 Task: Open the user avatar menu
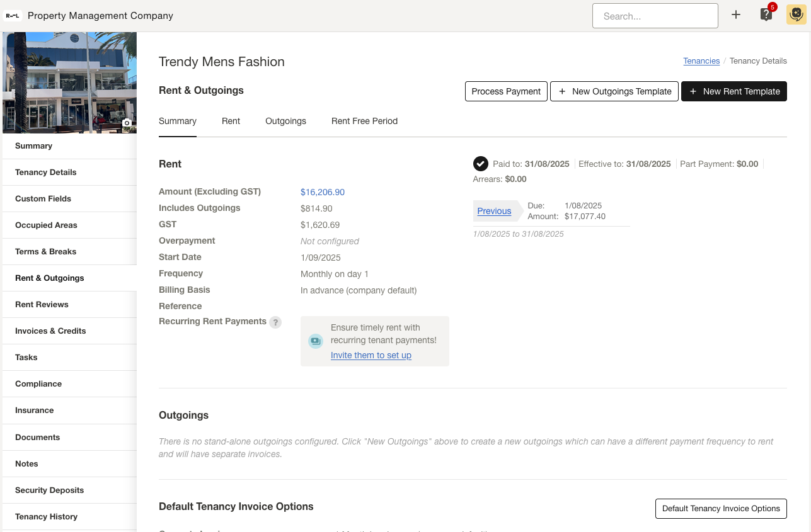796,15
